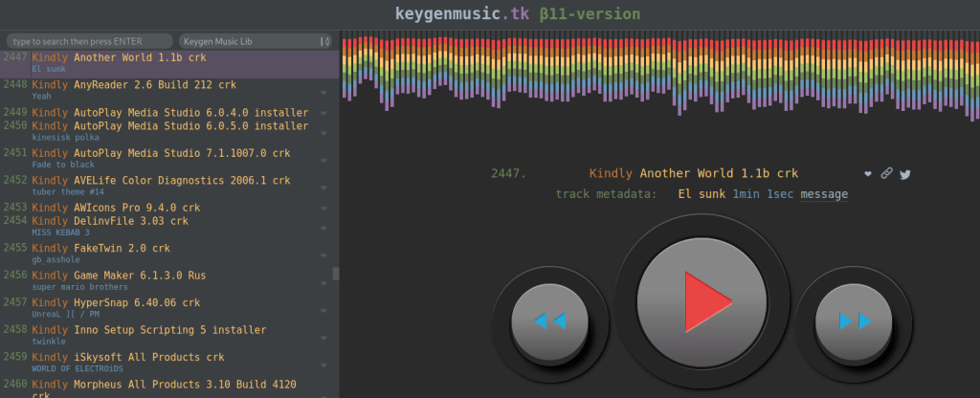Screen dimensions: 980x398
Task: Skip to next track with fast-forward button
Action: pos(855,321)
